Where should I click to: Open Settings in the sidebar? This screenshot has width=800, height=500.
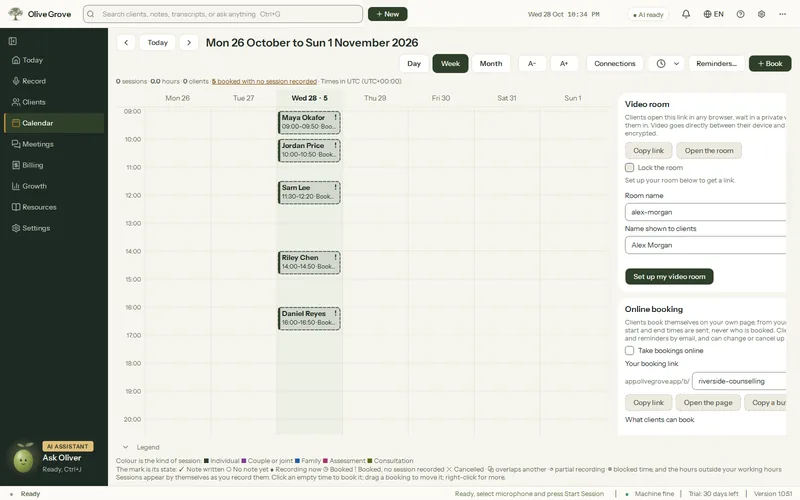coord(54,228)
